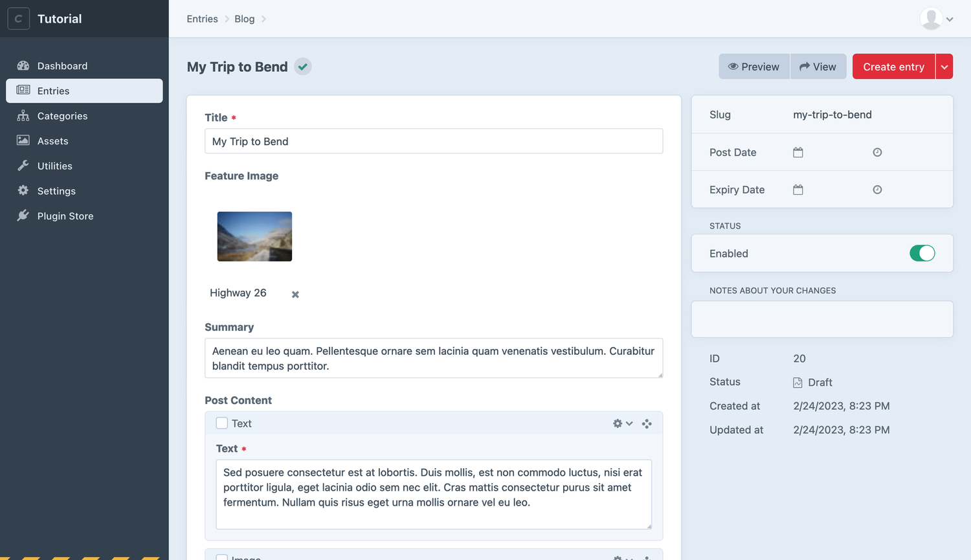Image resolution: width=971 pixels, height=560 pixels.
Task: Open Settings via the gear icon
Action: pyautogui.click(x=23, y=191)
